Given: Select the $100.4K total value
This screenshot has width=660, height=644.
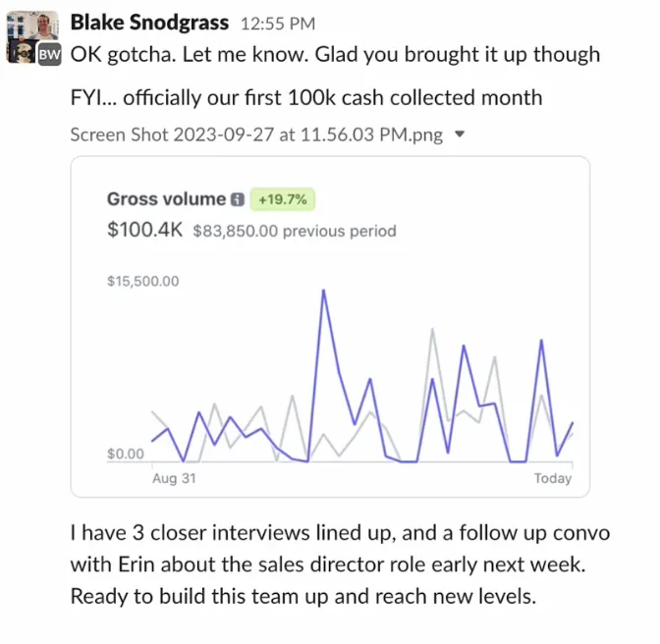Looking at the screenshot, I should [x=144, y=230].
